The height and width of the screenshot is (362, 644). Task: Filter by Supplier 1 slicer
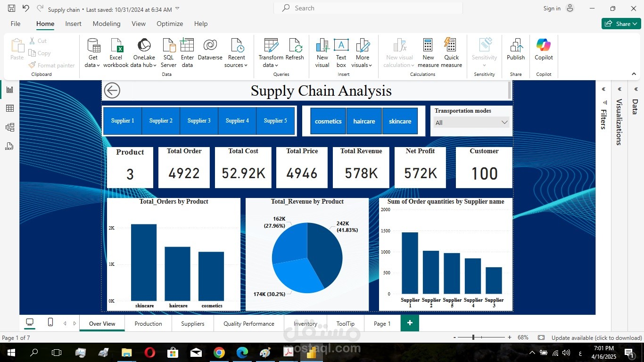coord(123,121)
